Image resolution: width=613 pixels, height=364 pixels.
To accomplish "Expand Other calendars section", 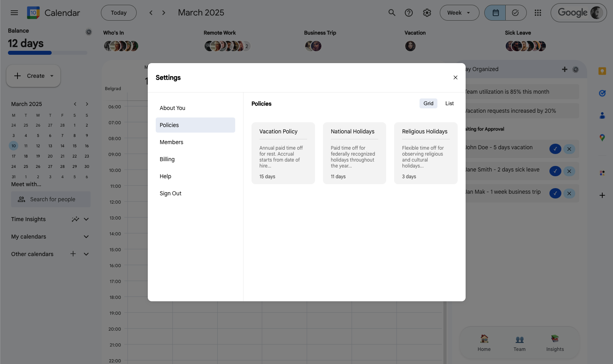I will coord(86,254).
